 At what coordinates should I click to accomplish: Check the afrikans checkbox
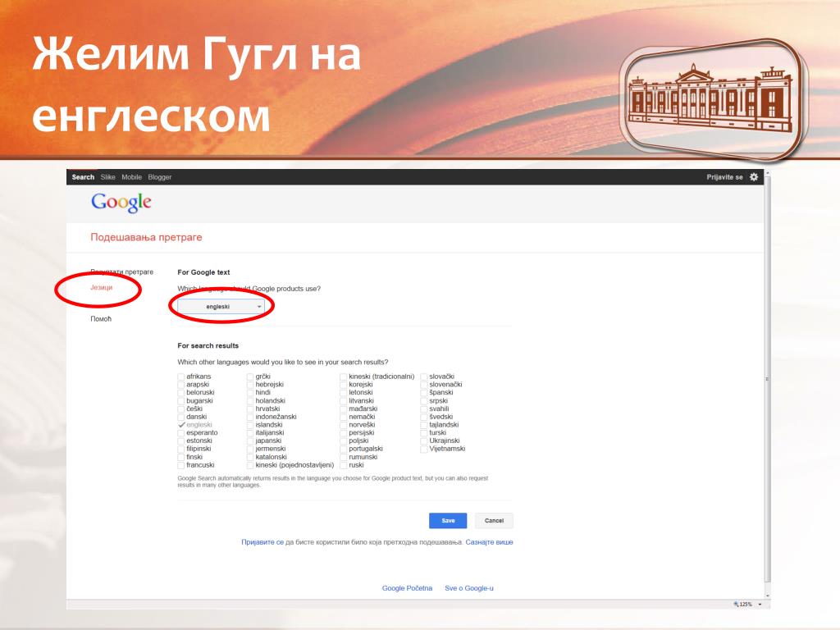[x=181, y=377]
